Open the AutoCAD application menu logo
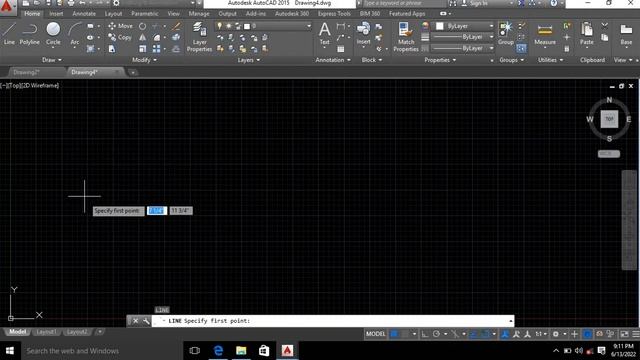 click(7, 7)
